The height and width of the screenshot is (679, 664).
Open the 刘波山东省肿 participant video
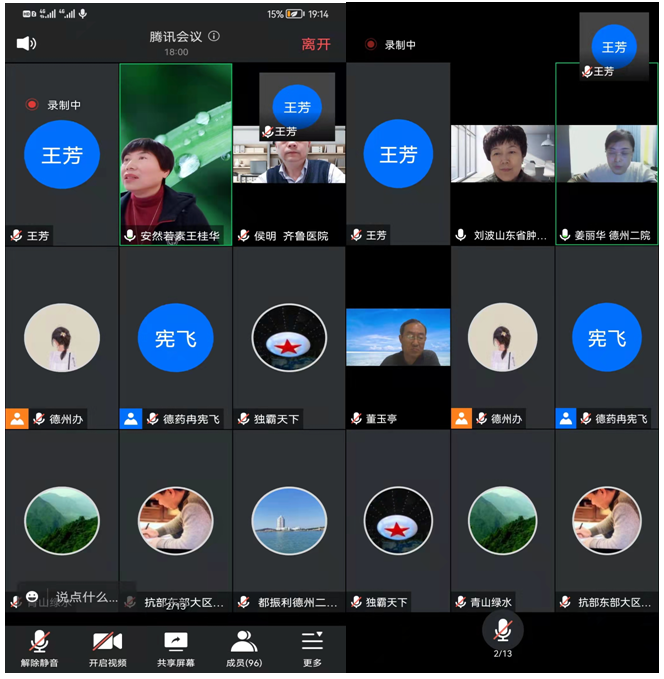pyautogui.click(x=502, y=155)
